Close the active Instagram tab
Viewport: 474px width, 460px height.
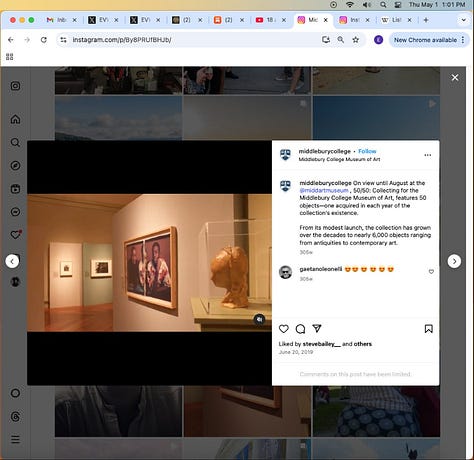(326, 20)
